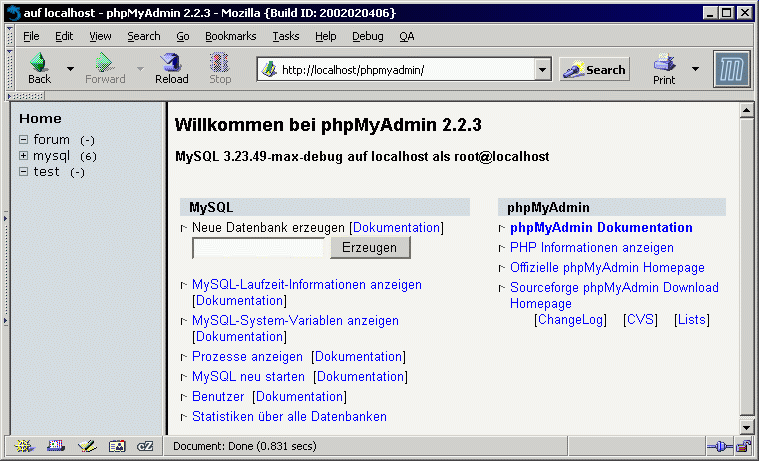Screen dimensions: 759x461
Task: Open Dokumentation link beside Benutzer
Action: click(x=299, y=397)
